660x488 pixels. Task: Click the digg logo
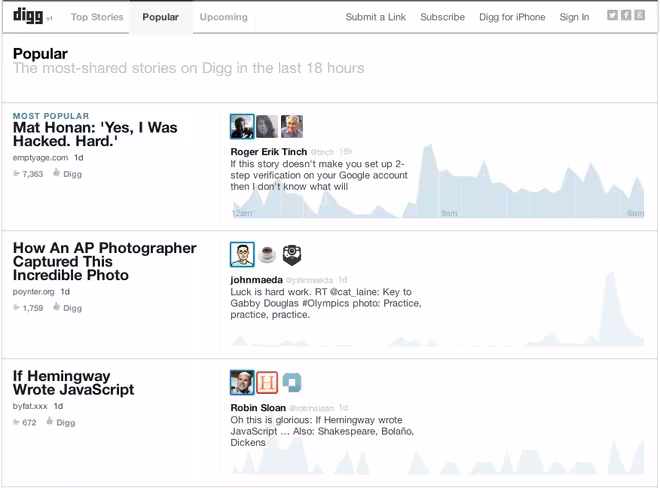point(28,16)
